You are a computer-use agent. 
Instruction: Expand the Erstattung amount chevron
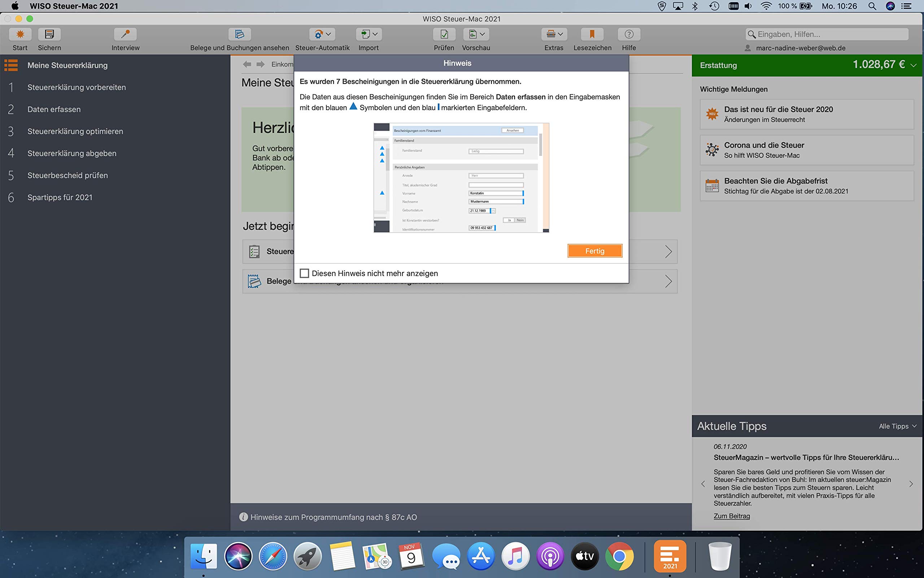point(914,65)
